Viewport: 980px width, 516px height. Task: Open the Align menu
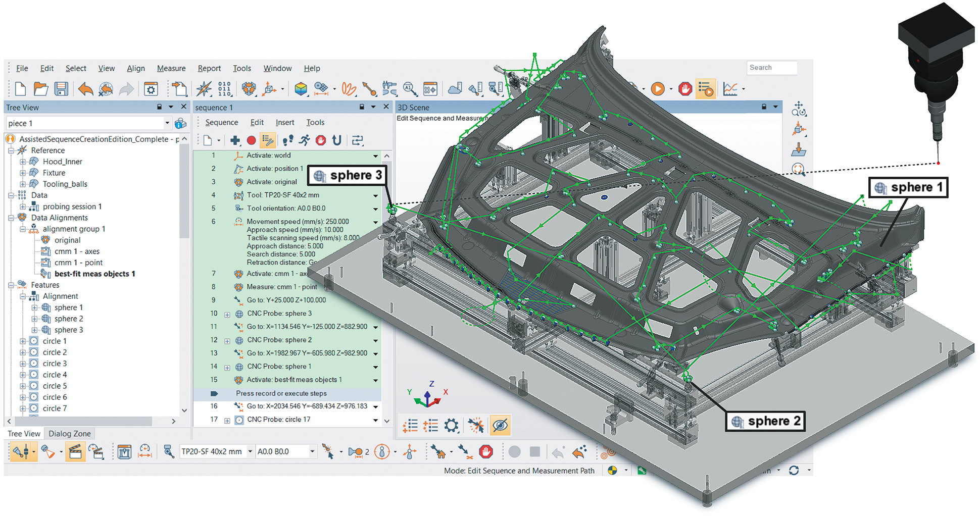136,68
